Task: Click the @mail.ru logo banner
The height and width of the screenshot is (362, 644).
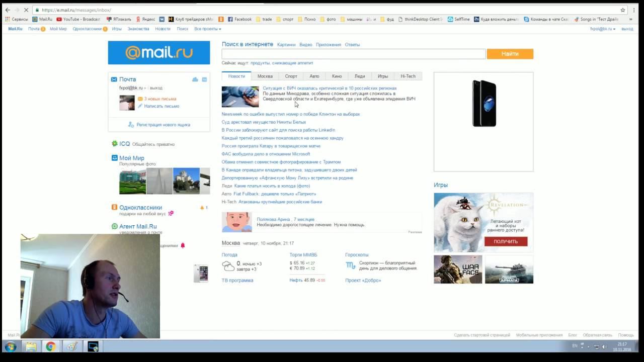Action: tap(159, 53)
